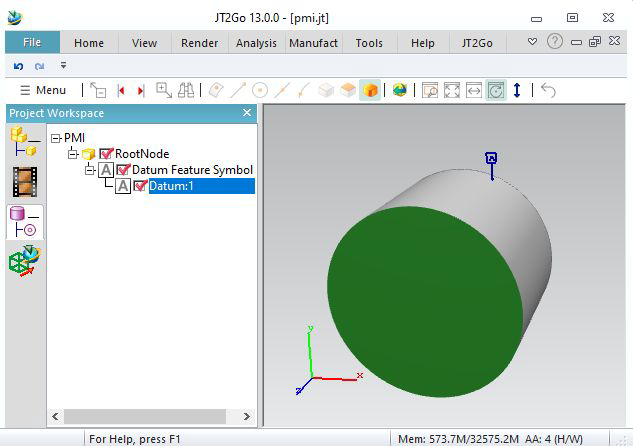The image size is (633, 446).
Task: Open the quick access toolbar customize dropdown
Action: point(63,65)
